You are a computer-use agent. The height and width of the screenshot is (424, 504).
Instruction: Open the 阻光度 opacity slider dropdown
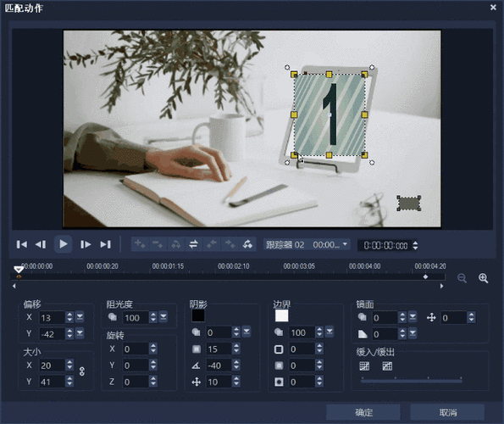coord(163,317)
